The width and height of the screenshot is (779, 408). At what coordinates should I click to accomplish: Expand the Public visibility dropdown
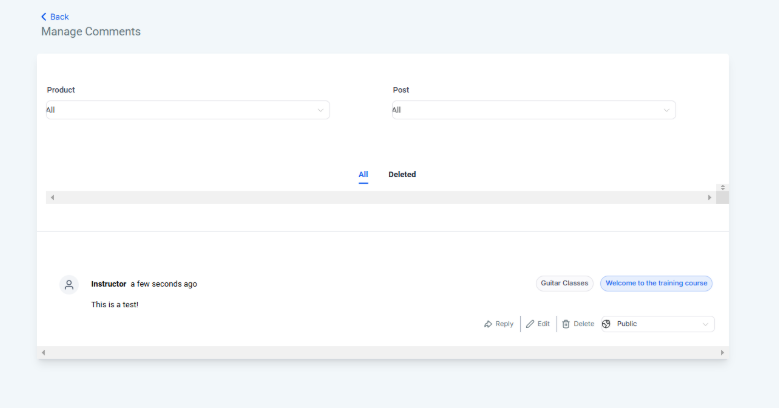(x=707, y=324)
